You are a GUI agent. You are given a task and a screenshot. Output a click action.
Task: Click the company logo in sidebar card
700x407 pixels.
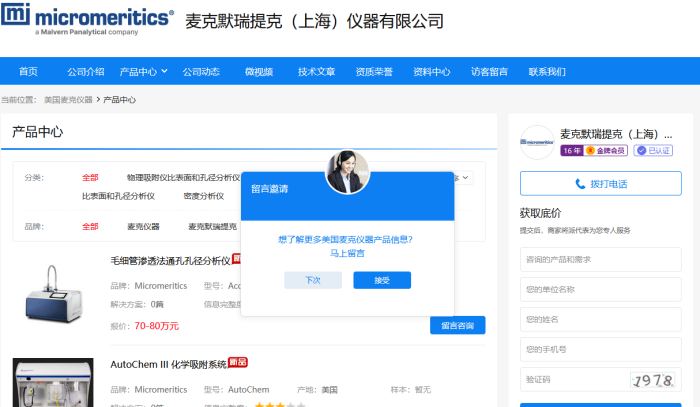pos(537,142)
